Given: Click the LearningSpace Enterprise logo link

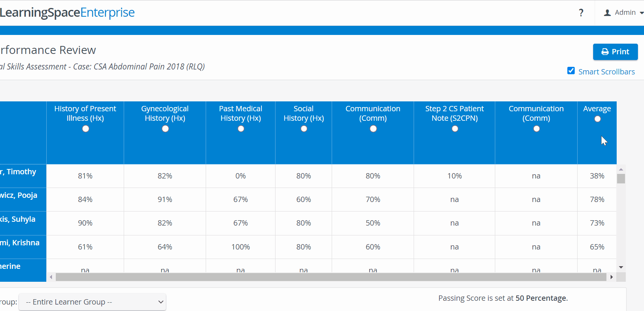Looking at the screenshot, I should pyautogui.click(x=67, y=13).
